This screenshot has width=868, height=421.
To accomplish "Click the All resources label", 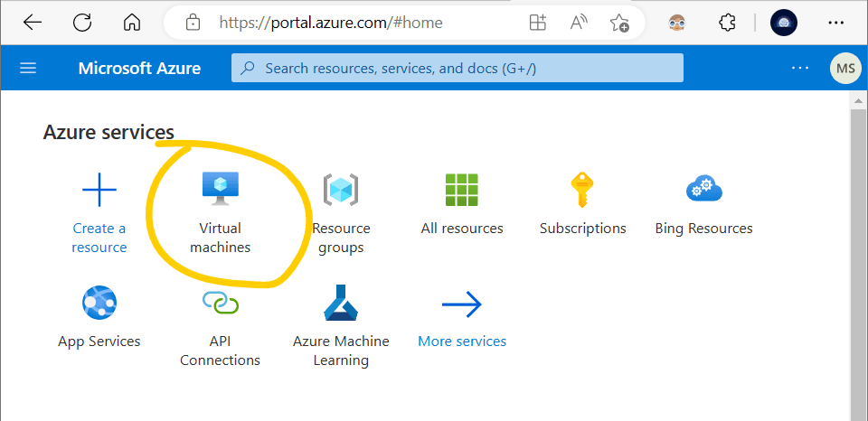I will 462,229.
